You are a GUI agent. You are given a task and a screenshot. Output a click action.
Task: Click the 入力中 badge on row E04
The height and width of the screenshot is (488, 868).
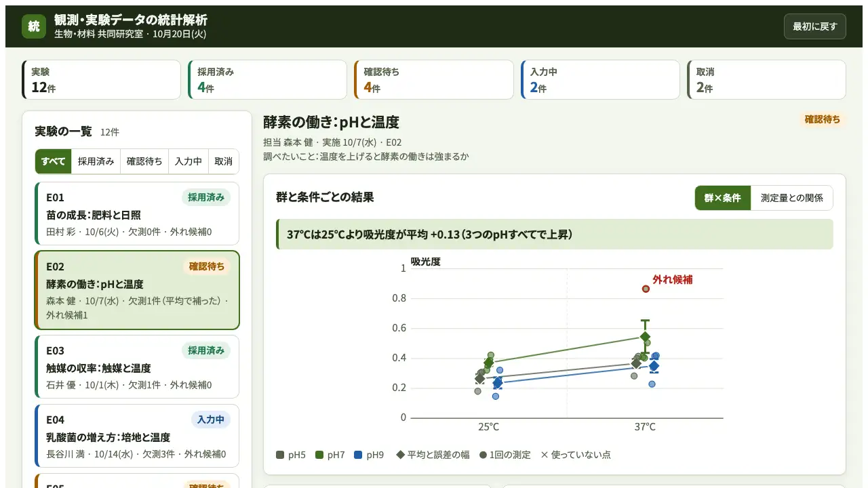coord(211,420)
